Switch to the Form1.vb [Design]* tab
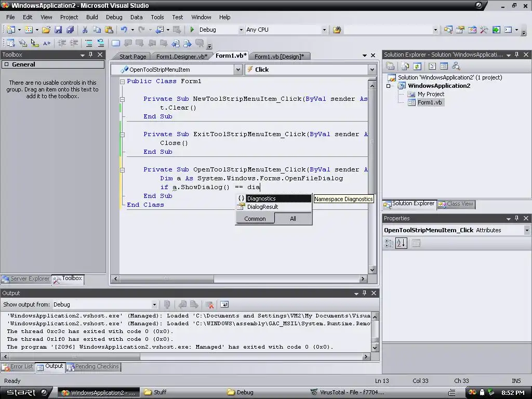This screenshot has height=399, width=532. click(279, 57)
